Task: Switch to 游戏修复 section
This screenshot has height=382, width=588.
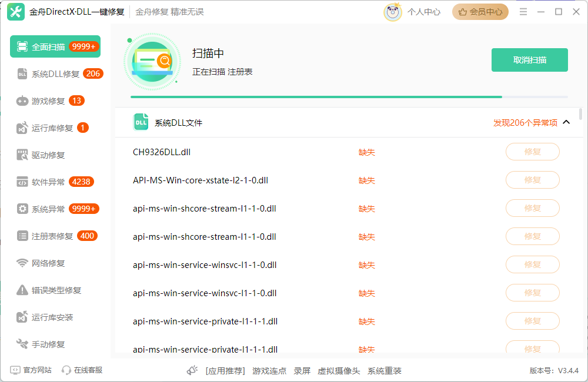Action: pos(48,101)
